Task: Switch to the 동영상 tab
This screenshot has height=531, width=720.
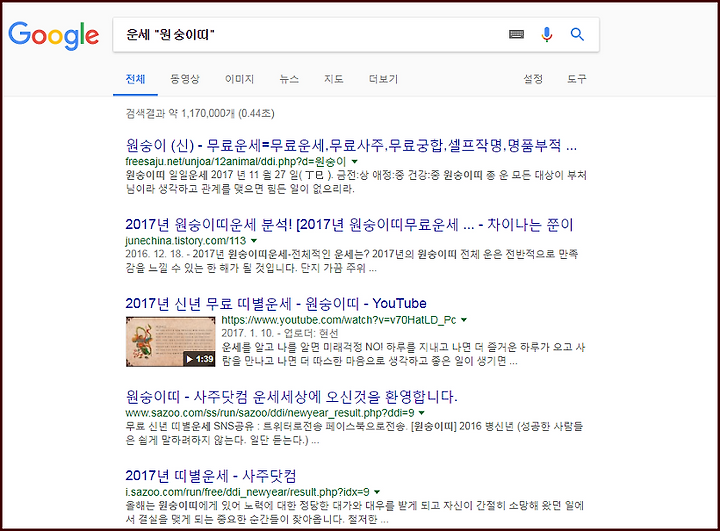Action: click(185, 79)
